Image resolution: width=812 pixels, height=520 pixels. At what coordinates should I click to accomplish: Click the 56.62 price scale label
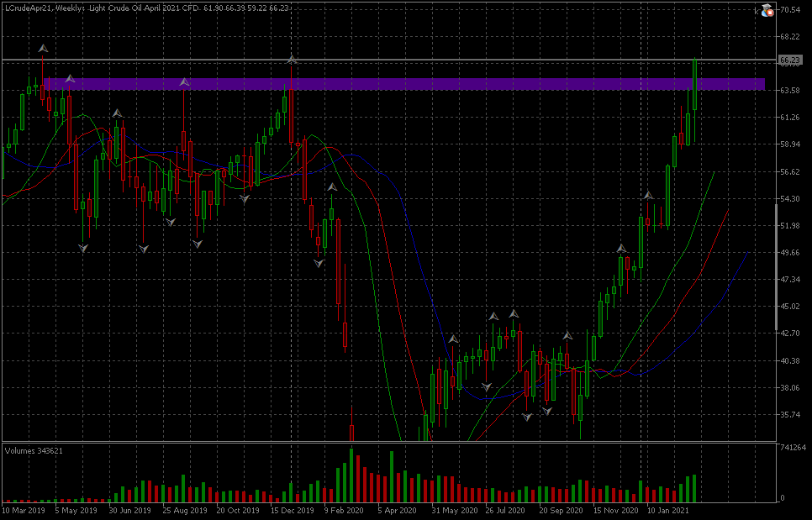tap(790, 171)
